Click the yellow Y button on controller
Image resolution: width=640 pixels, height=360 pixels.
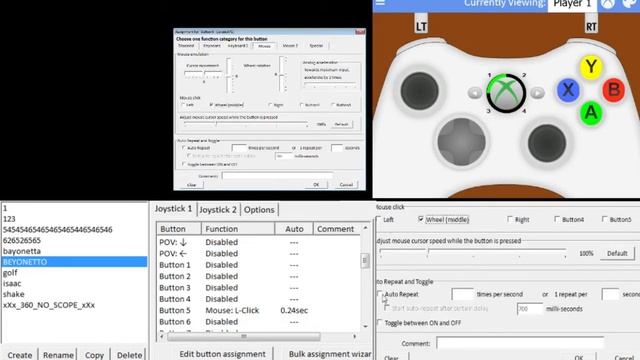(591, 67)
